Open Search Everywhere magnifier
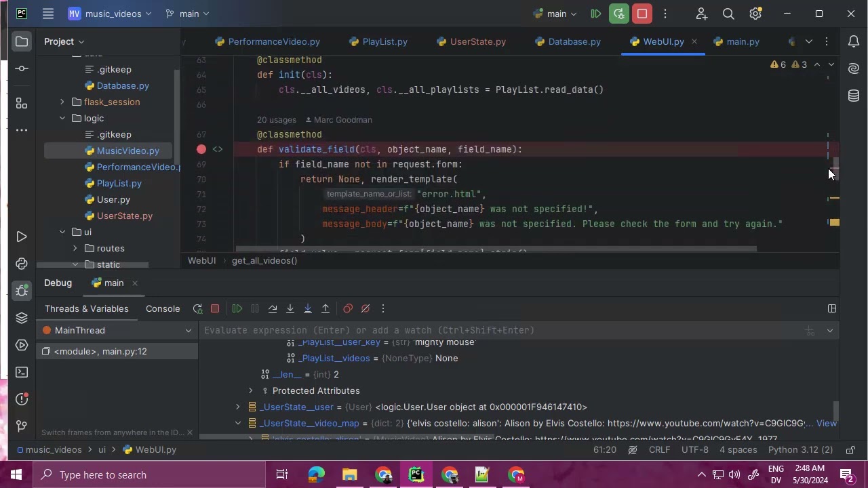Screen dimensions: 868x488 click(x=728, y=14)
